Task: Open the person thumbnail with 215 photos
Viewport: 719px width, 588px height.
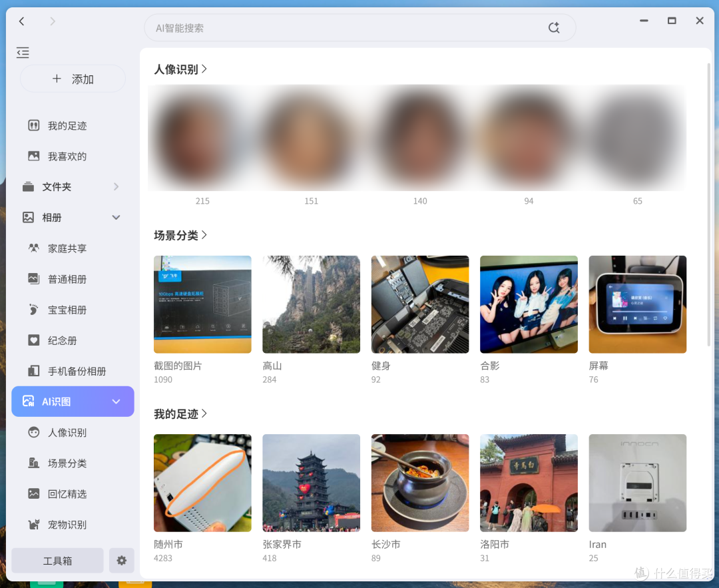Action: 202,138
